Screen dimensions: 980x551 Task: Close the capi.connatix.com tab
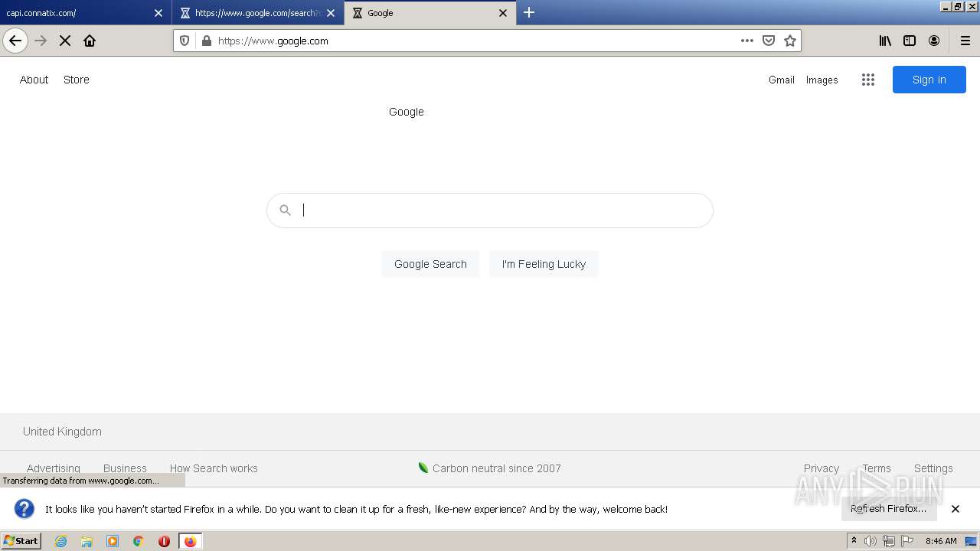[x=158, y=13]
